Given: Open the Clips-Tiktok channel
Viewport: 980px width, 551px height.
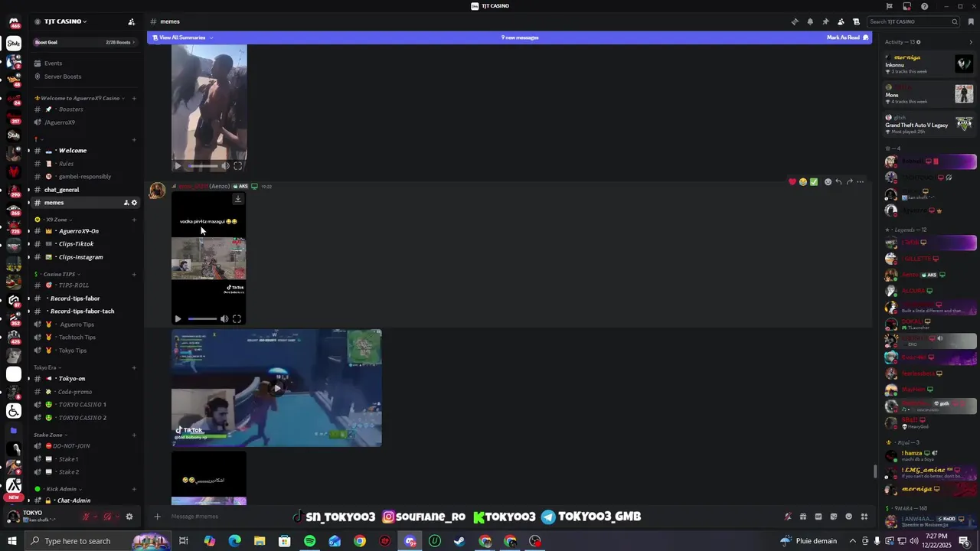Looking at the screenshot, I should (84, 244).
